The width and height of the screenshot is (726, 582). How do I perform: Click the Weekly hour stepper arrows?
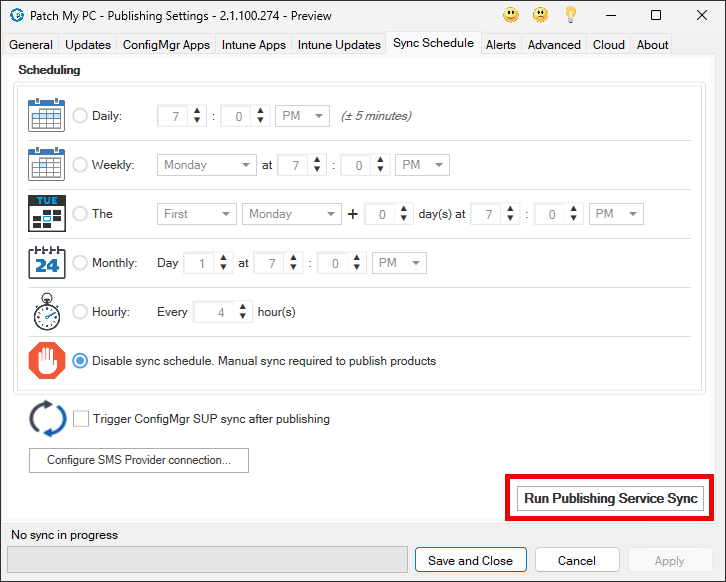[317, 164]
